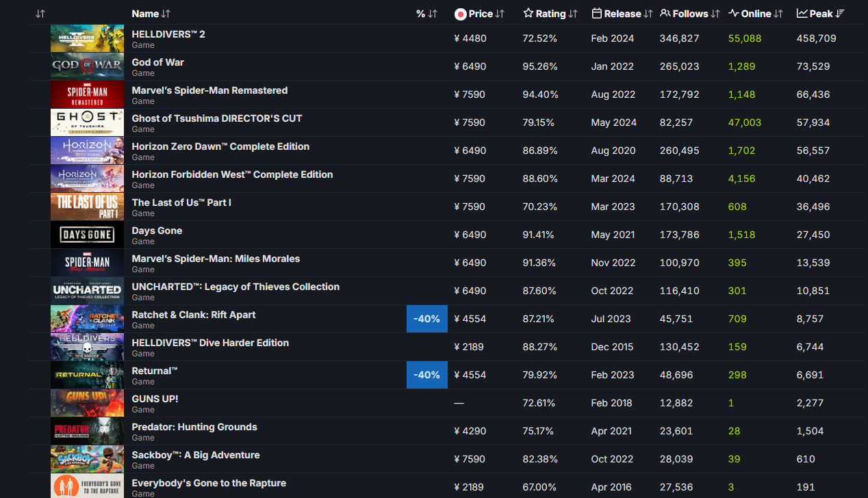The height and width of the screenshot is (498, 868).
Task: Open GUNS UP! thumbnail image
Action: click(x=87, y=403)
